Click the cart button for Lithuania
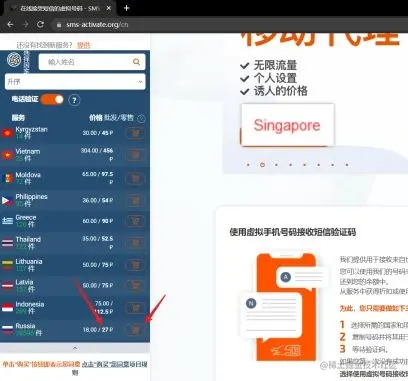Viewport: 408px width, 381px height. [x=135, y=265]
